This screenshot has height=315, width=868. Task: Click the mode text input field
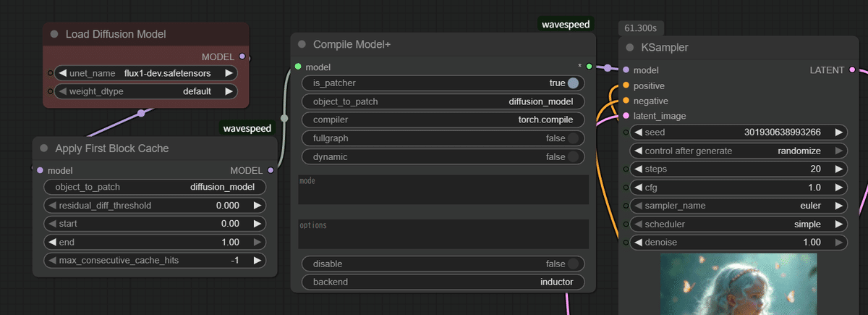(x=443, y=190)
